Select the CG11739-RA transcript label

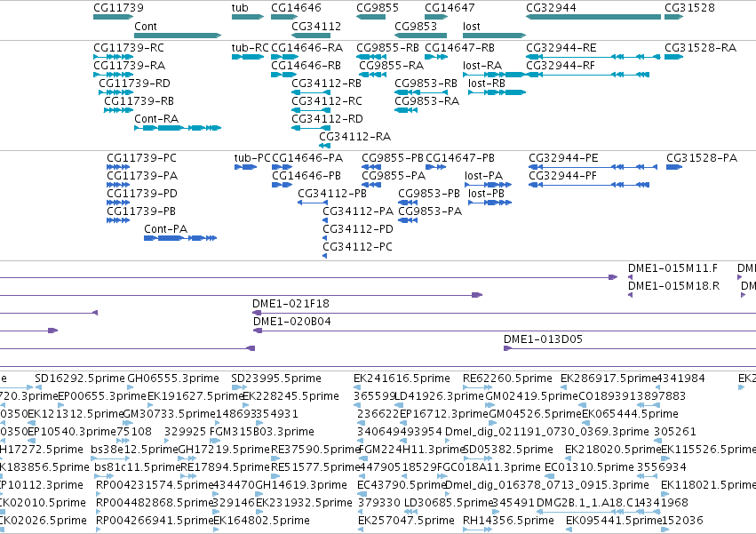pyautogui.click(x=129, y=66)
